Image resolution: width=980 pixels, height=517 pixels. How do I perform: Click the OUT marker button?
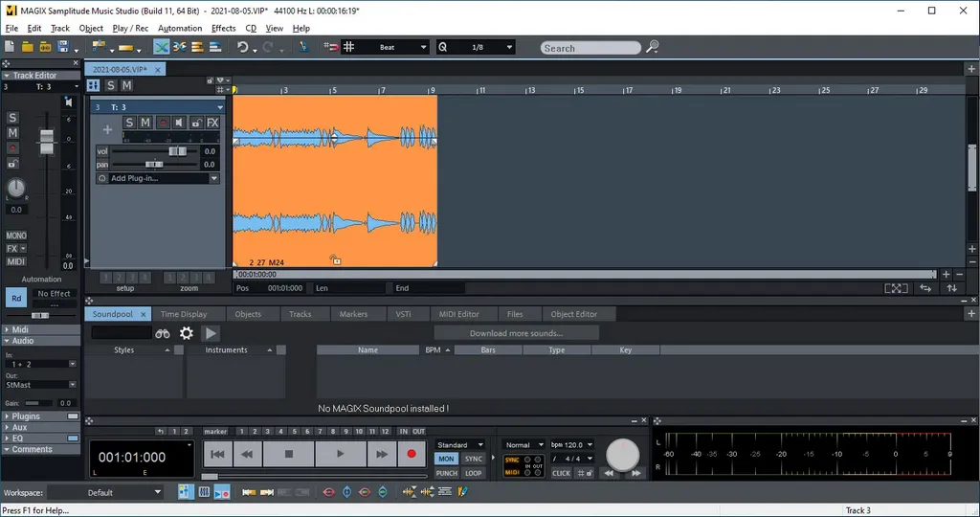click(419, 432)
